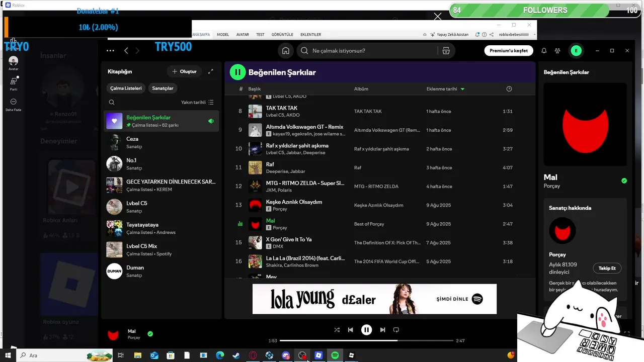Open the Browse icon beside search
The width and height of the screenshot is (644, 362).
tap(446, 51)
